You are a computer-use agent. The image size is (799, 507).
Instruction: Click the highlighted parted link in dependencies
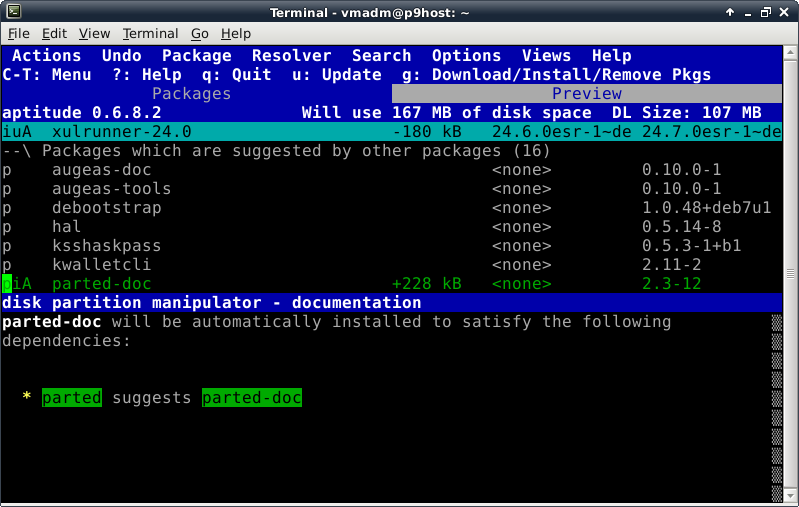pos(71,398)
